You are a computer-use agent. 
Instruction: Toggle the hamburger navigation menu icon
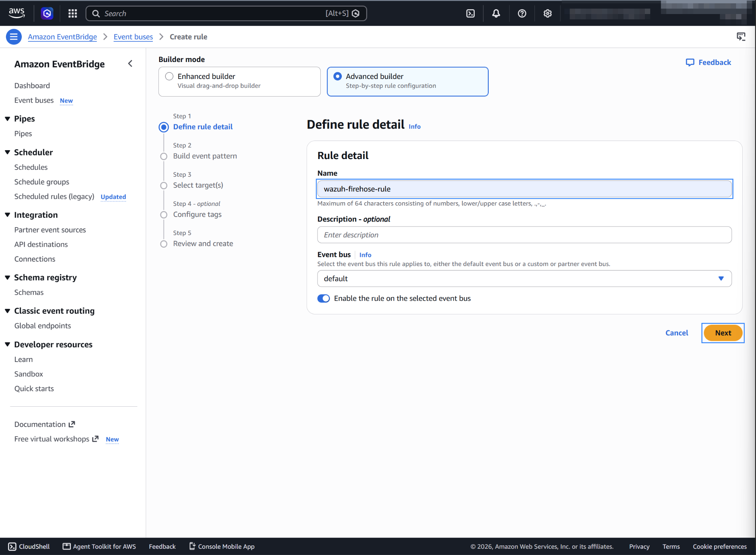coord(14,37)
